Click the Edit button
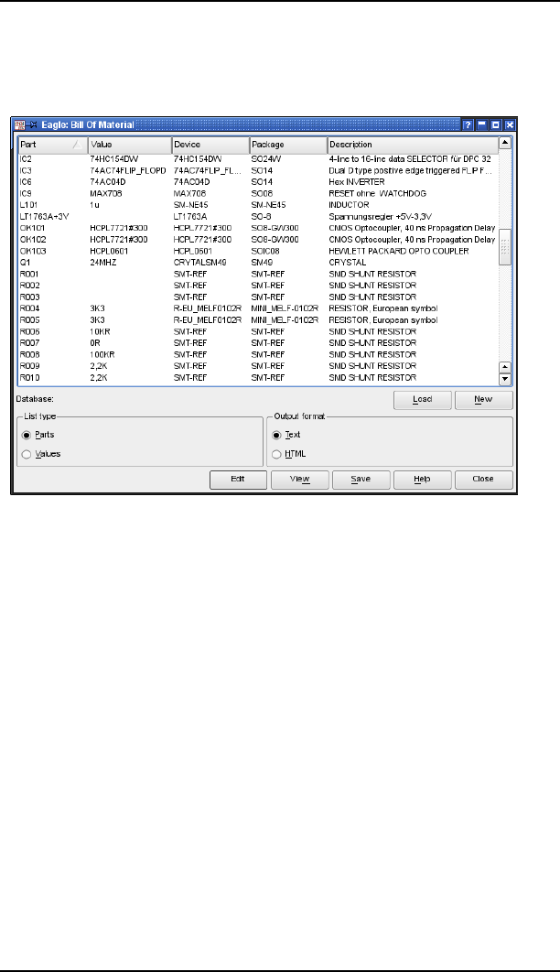The height and width of the screenshot is (972, 560). pyautogui.click(x=239, y=480)
